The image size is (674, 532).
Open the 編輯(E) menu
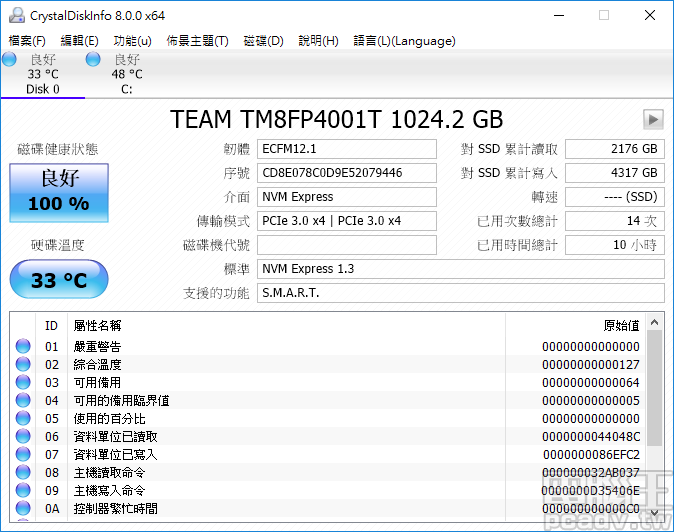point(80,41)
